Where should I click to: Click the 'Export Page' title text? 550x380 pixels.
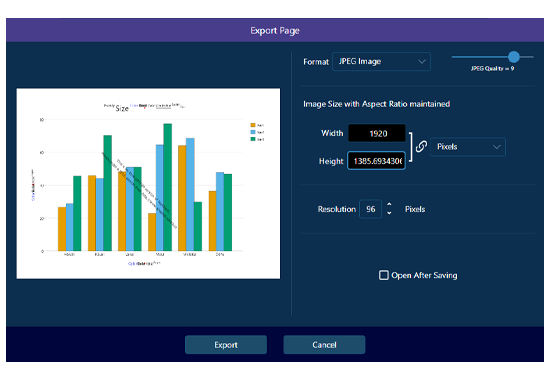pos(275,31)
